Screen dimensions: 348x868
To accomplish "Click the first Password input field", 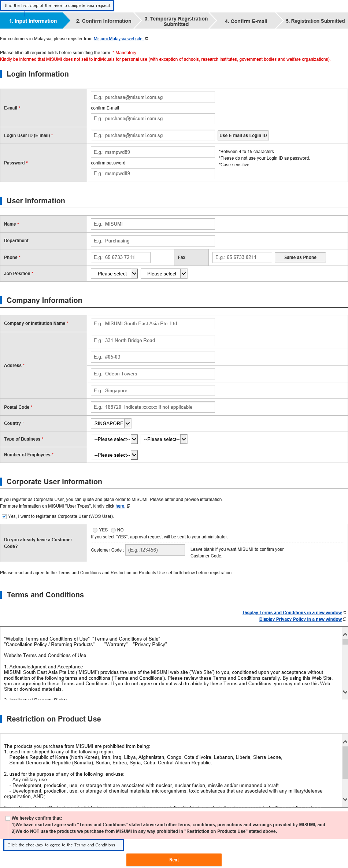I will [153, 152].
